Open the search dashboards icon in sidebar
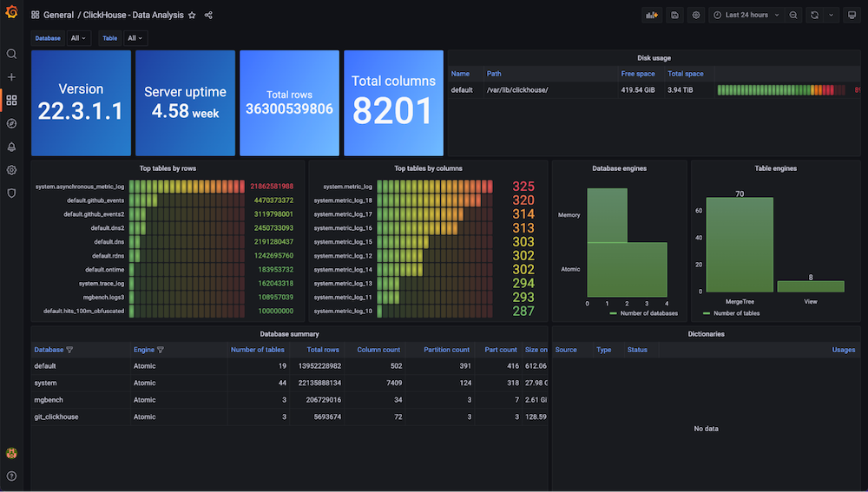This screenshot has width=868, height=492. tap(11, 54)
